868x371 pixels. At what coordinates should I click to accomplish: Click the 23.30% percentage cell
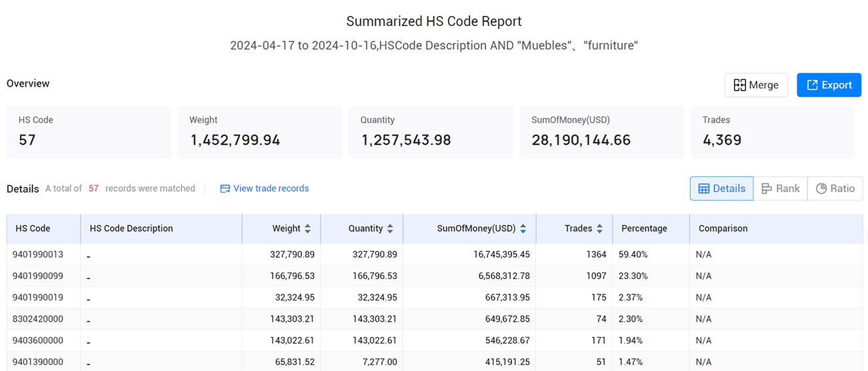[651, 276]
